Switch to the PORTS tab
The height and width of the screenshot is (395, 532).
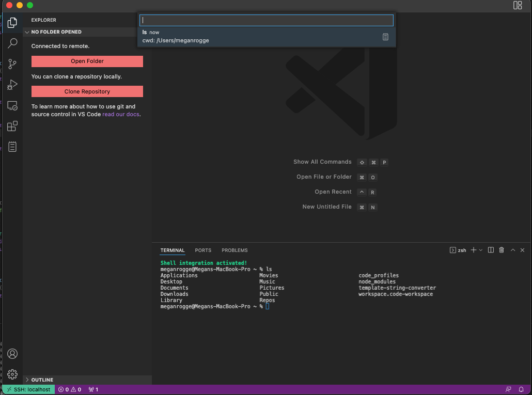tap(203, 250)
